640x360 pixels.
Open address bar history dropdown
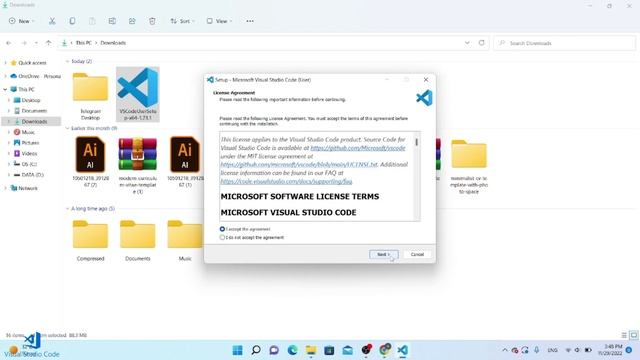(467, 43)
